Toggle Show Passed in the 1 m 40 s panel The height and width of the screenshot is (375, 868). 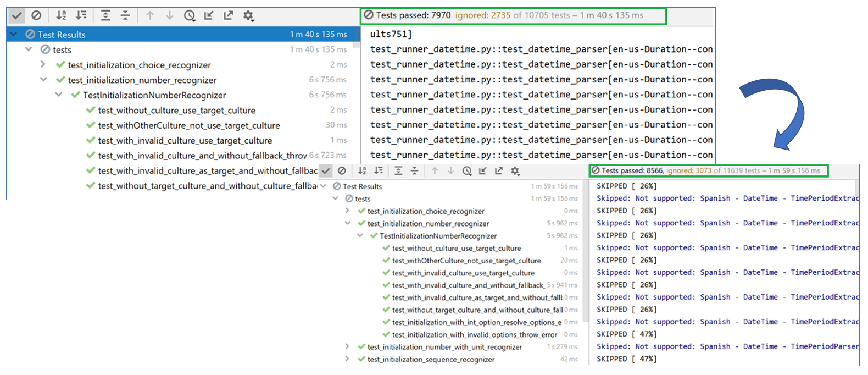click(x=16, y=15)
